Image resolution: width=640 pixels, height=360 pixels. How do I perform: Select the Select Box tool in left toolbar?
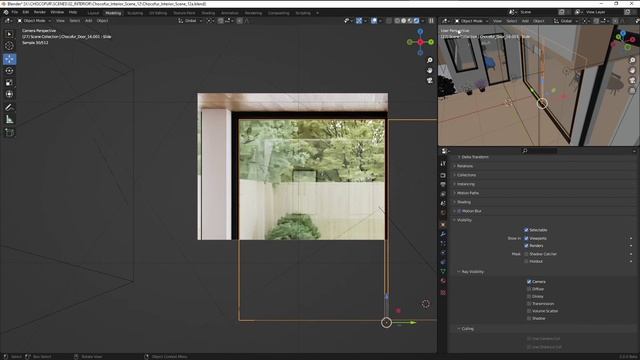click(9, 34)
